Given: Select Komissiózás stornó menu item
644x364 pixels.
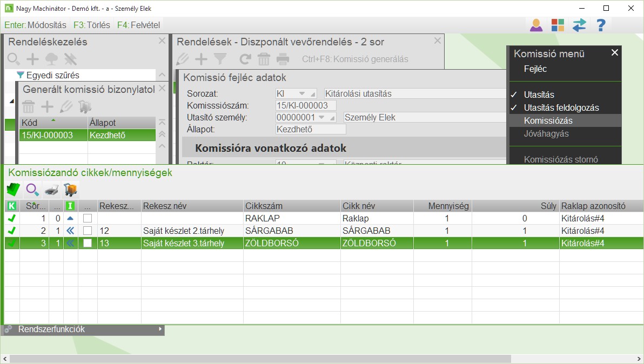Looking at the screenshot, I should (x=561, y=159).
